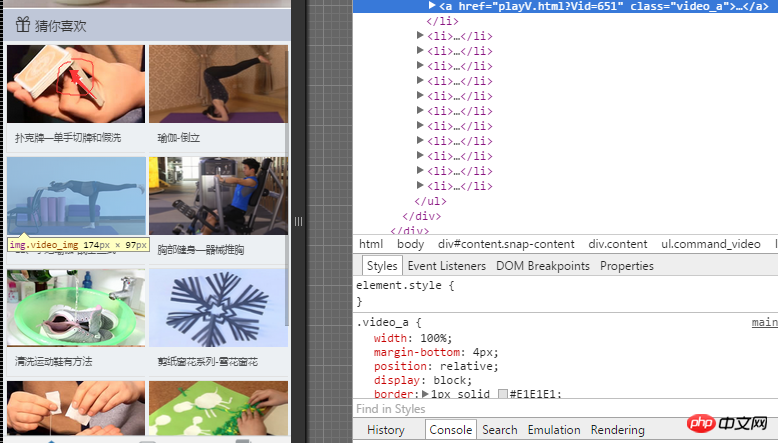Open the yoga headstand video thumbnail
The width and height of the screenshot is (778, 443).
click(217, 84)
